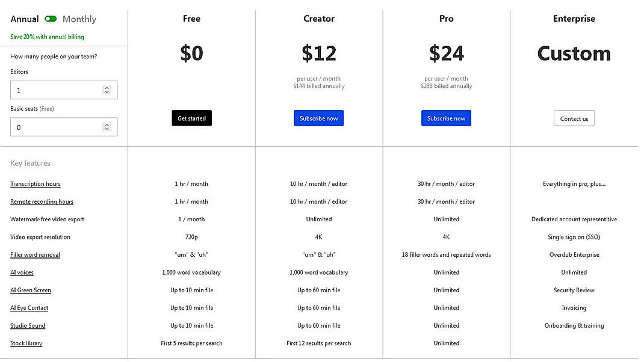
Task: Open the Stock library link
Action: coord(26,343)
